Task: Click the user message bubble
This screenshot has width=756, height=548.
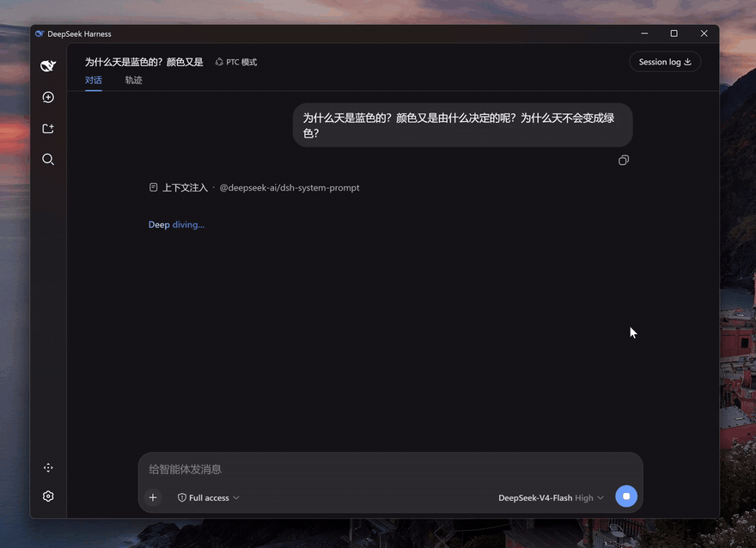Action: [462, 125]
